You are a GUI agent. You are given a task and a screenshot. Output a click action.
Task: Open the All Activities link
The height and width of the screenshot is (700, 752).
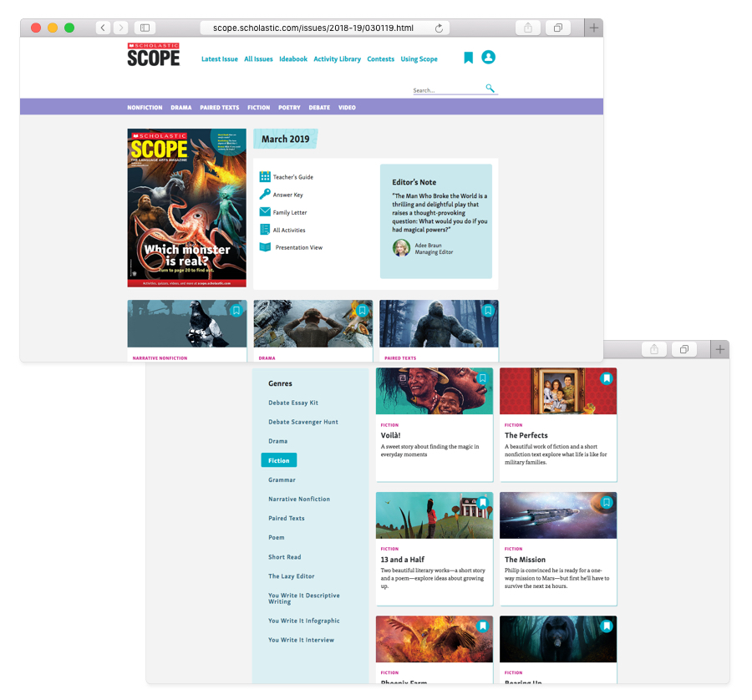coord(289,231)
